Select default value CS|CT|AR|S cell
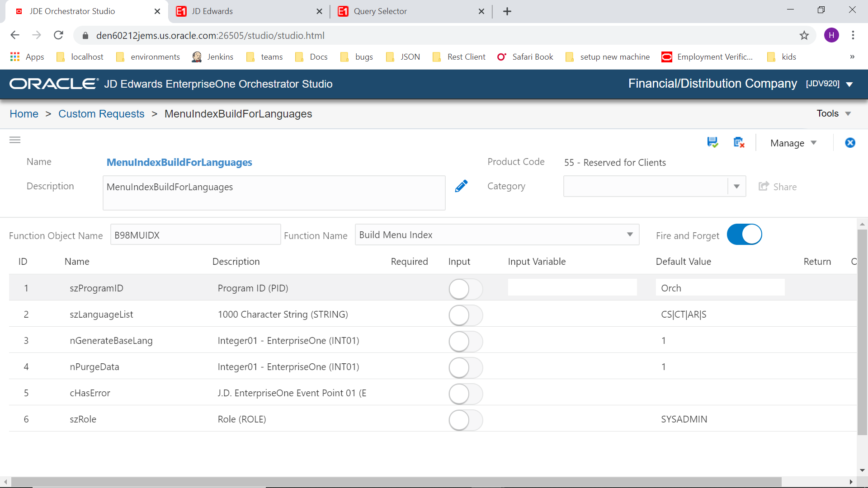 tap(684, 314)
